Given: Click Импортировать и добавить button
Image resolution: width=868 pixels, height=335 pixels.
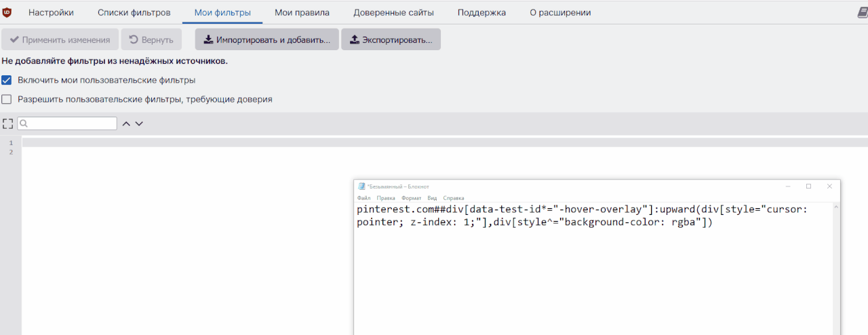Looking at the screenshot, I should coord(267,39).
